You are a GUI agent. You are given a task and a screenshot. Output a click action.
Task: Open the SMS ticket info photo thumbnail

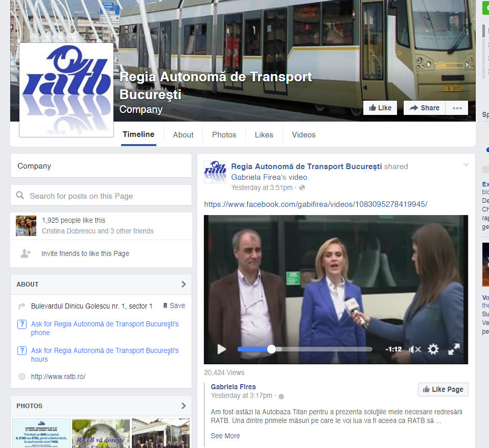[41, 433]
